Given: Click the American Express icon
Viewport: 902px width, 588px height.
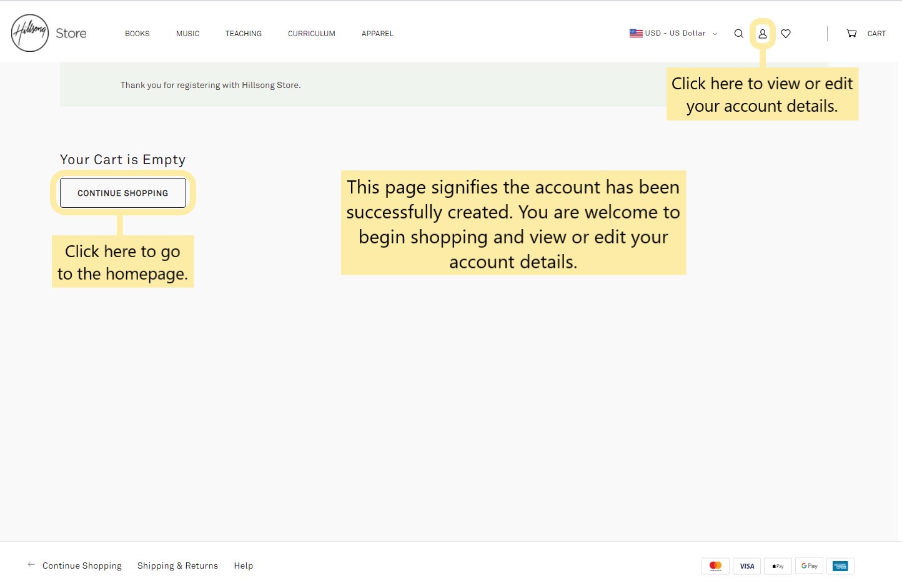Looking at the screenshot, I should tap(840, 566).
